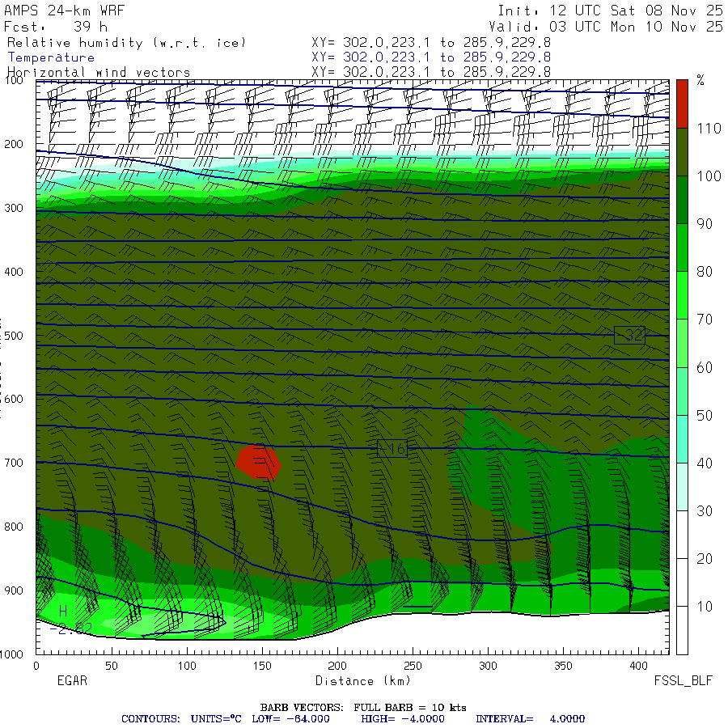Viewport: 728px width, 728px height.
Task: Click the blue XY coordinates line for Temperature
Action: click(x=431, y=57)
